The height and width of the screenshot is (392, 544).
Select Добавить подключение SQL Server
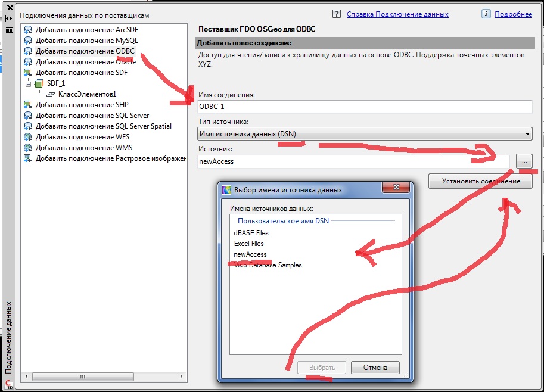pos(92,116)
